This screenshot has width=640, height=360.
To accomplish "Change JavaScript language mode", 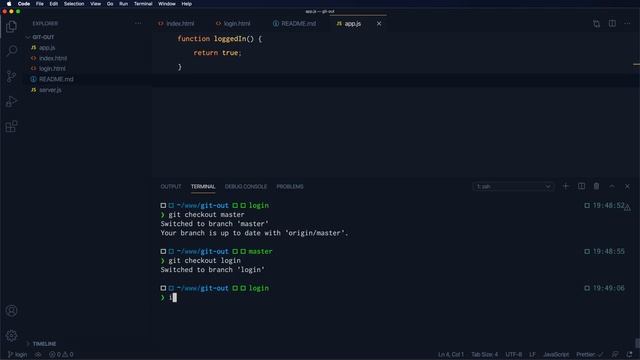I will 556,355.
